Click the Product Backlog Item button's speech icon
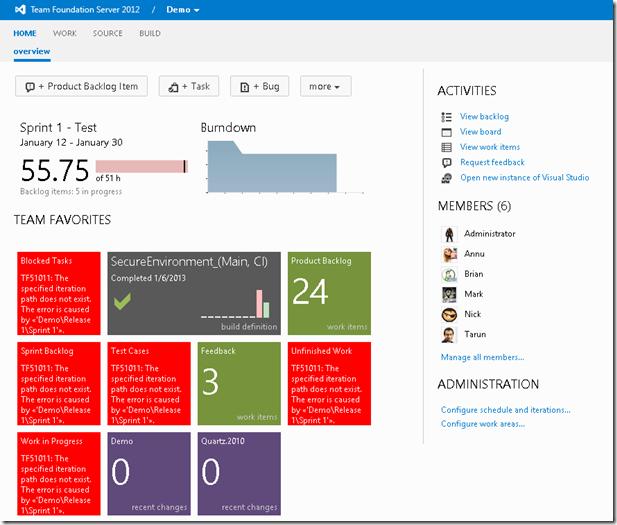The height and width of the screenshot is (525, 617). 30,87
